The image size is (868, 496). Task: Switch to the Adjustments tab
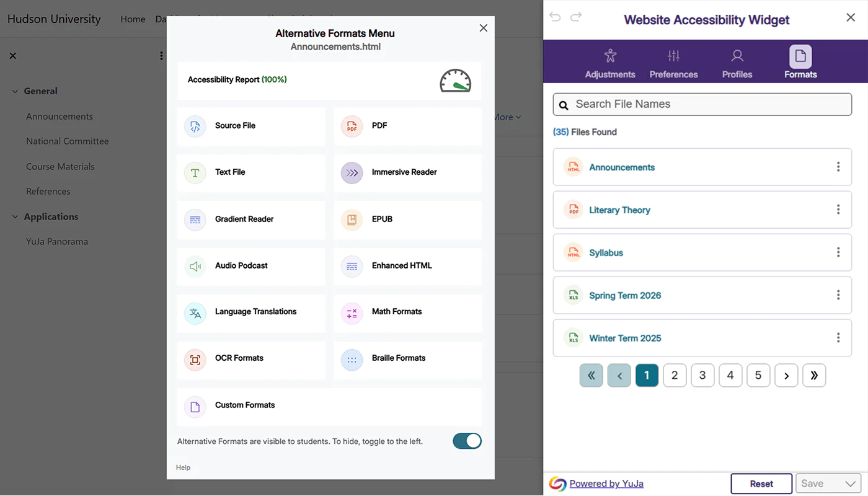click(x=610, y=64)
